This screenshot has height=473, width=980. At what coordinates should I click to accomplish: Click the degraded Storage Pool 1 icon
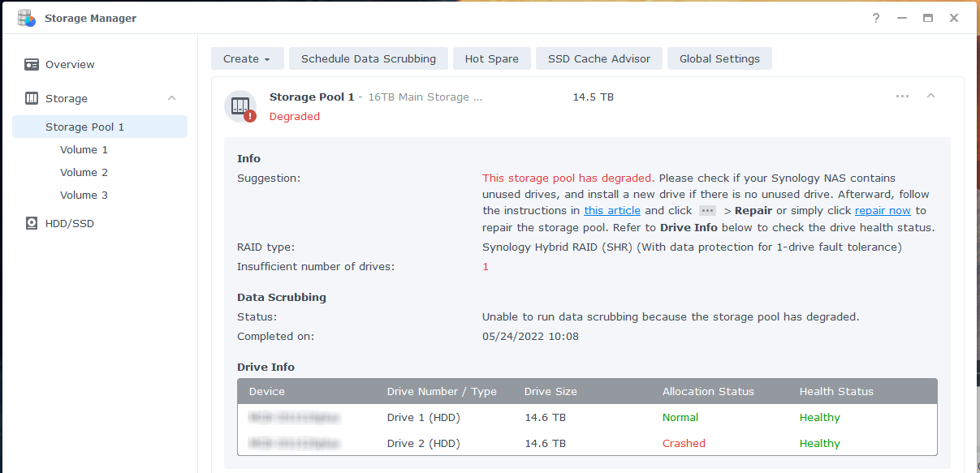pos(241,106)
